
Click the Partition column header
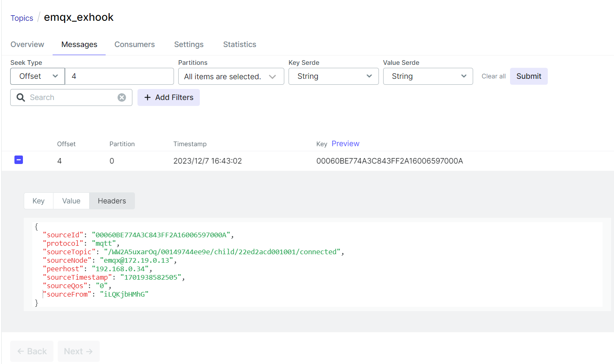[122, 144]
